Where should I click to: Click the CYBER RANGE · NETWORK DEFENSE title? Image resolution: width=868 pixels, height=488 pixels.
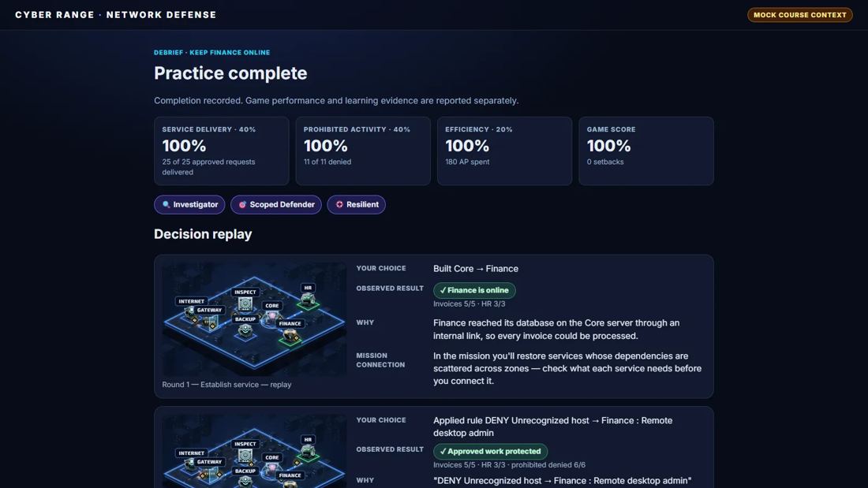pyautogui.click(x=116, y=15)
